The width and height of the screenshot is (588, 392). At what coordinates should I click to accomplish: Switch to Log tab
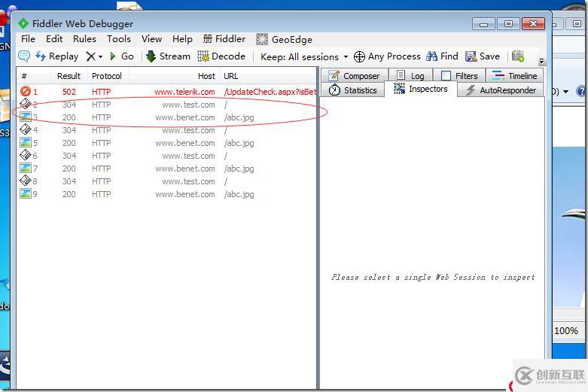pos(410,76)
